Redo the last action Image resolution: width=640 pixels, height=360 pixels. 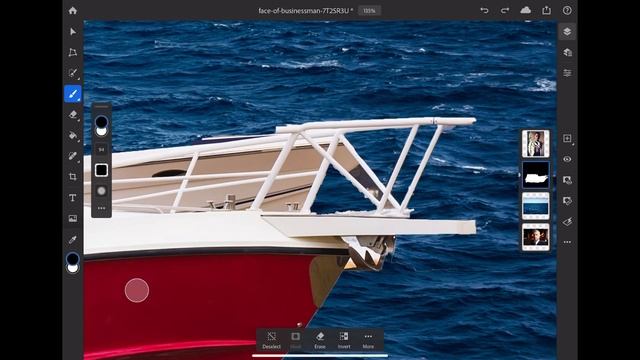click(505, 11)
